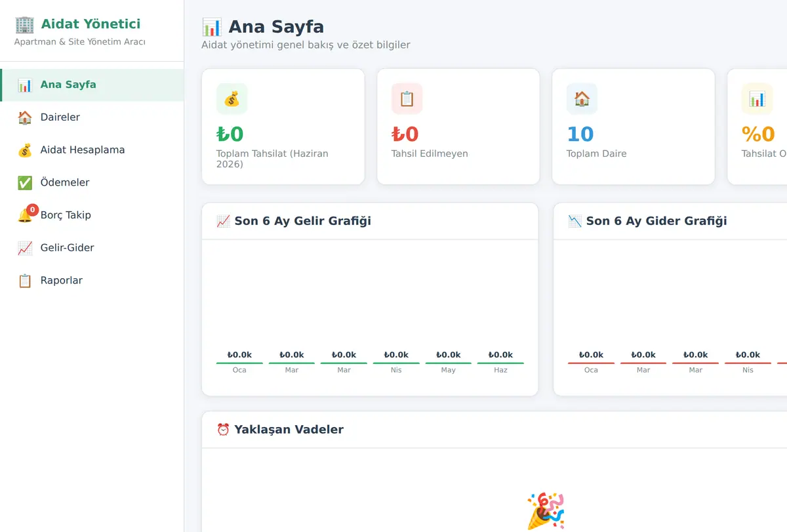Click the Tahsil Edilmeyen label

point(430,153)
